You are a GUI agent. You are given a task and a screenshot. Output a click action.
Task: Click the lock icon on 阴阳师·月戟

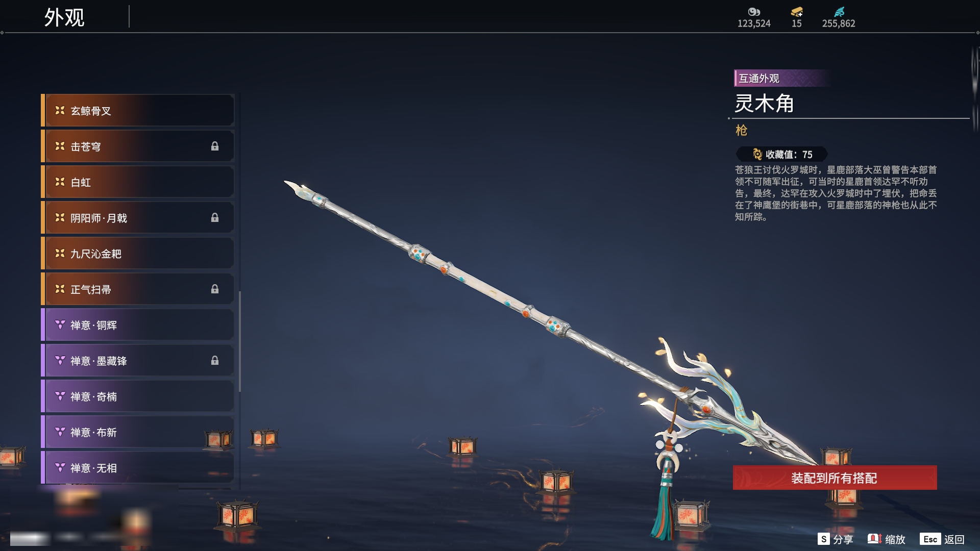215,218
